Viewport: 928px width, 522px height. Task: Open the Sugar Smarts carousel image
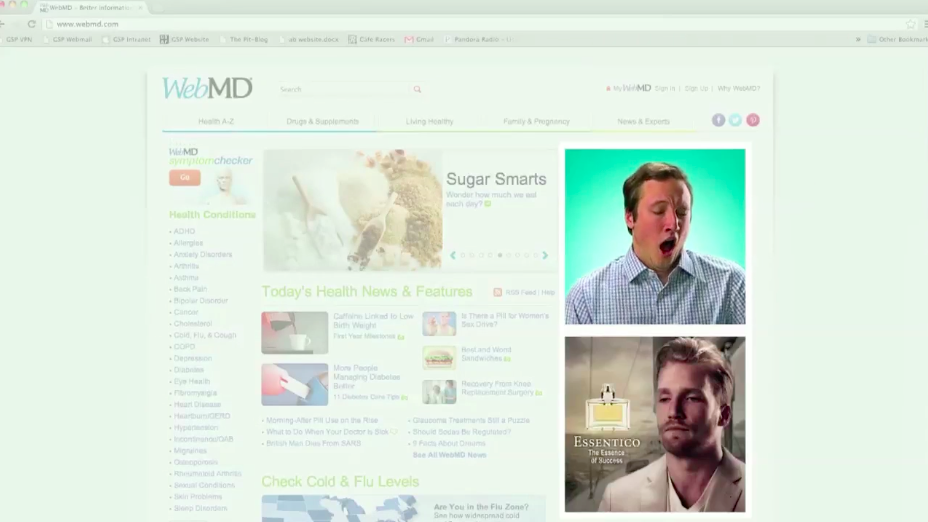[353, 210]
